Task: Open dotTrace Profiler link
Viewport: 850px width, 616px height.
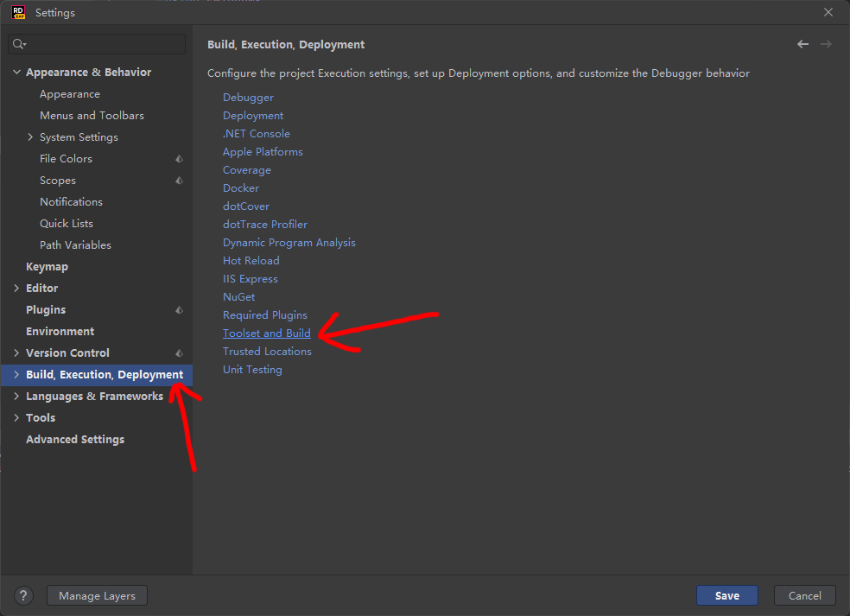Action: coord(265,225)
